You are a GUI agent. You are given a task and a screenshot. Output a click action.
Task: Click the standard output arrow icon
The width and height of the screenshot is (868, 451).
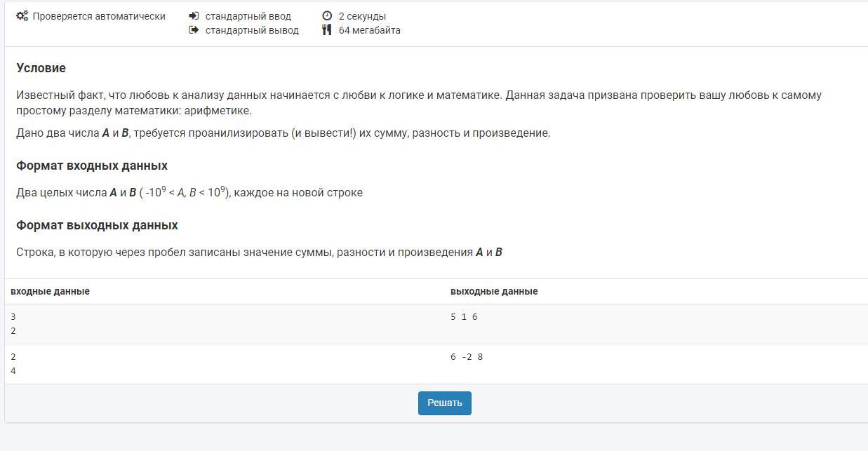tap(194, 30)
